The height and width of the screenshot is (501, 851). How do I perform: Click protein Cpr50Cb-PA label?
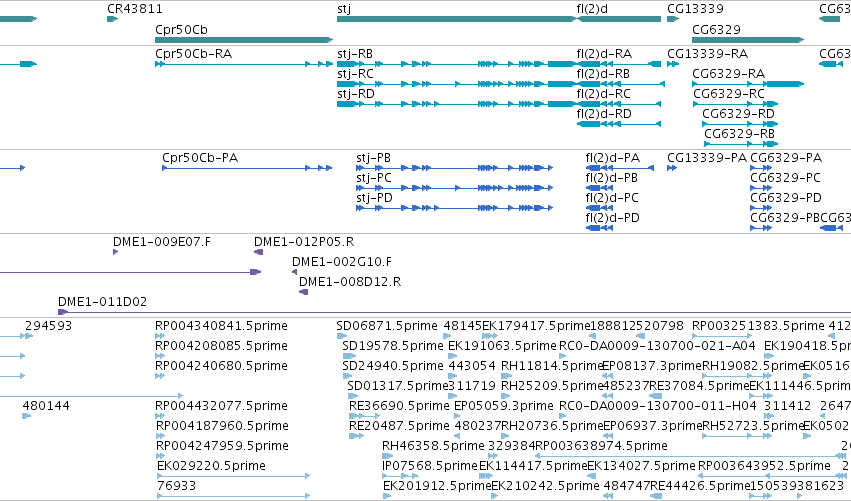[x=200, y=158]
